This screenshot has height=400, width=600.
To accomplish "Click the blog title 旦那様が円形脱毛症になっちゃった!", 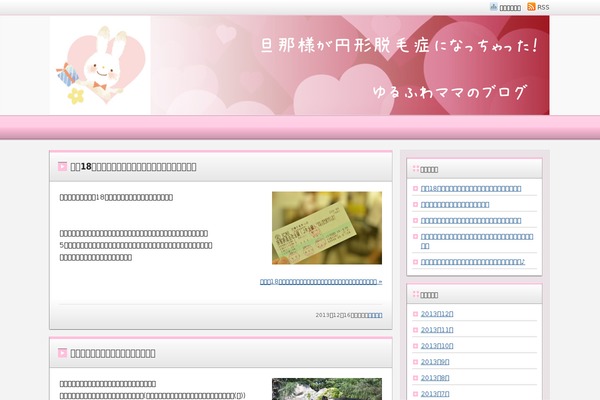I will tap(400, 46).
